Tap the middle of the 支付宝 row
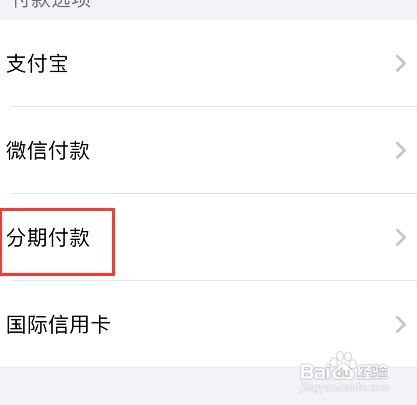This screenshot has width=417, height=405. 208,63
